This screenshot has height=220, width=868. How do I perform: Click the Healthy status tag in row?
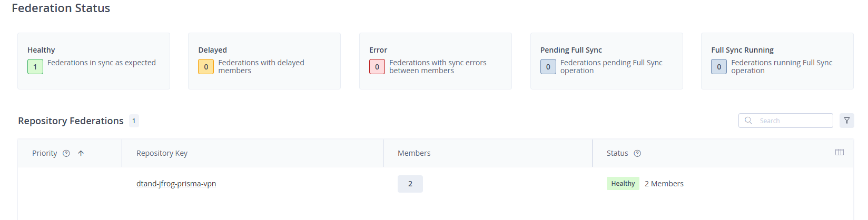click(x=623, y=184)
